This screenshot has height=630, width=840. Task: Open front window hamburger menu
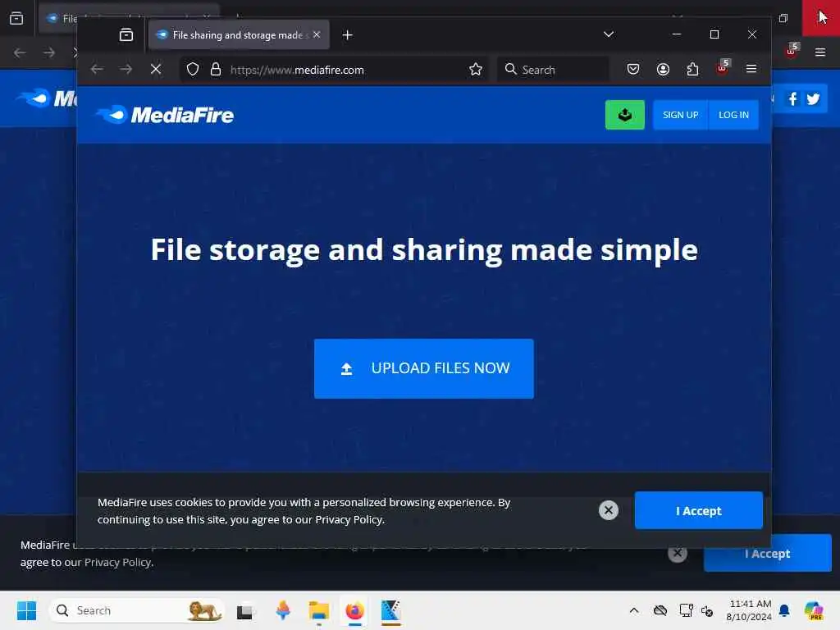(x=751, y=69)
